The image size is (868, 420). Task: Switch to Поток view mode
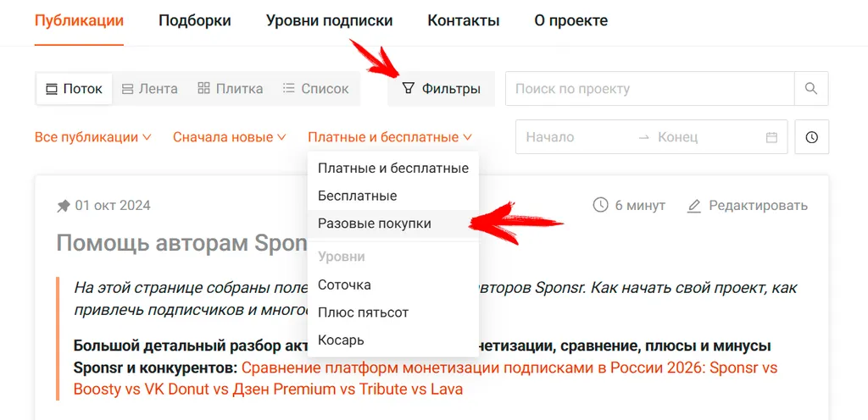(75, 89)
